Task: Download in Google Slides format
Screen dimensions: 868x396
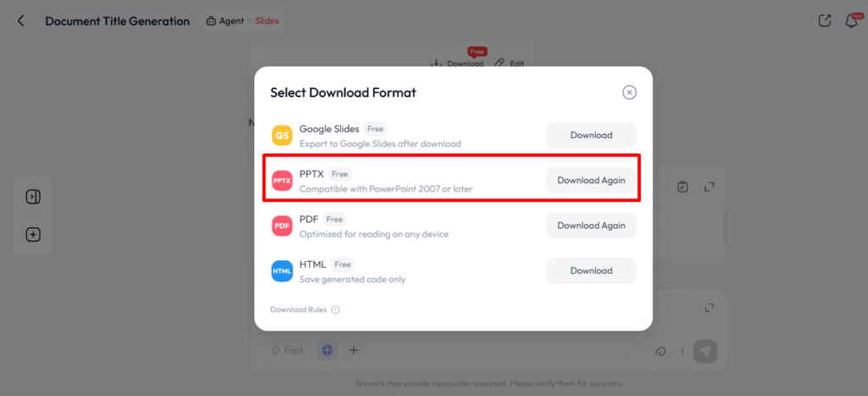Action: click(x=591, y=136)
